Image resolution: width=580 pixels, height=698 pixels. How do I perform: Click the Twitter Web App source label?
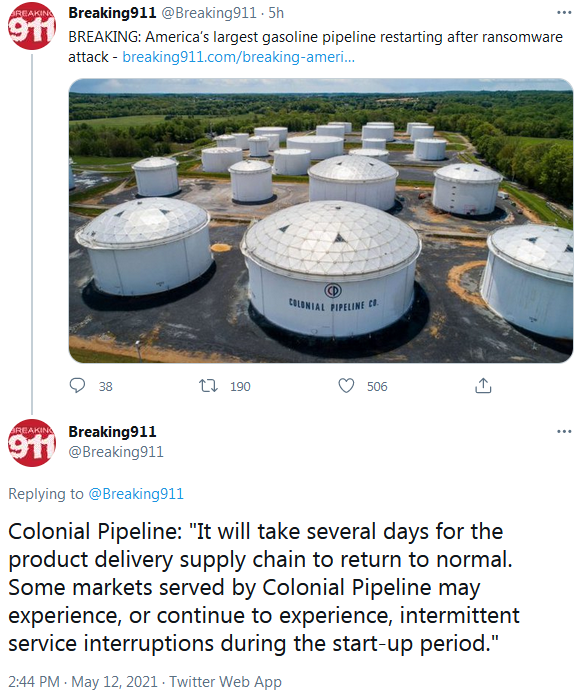coord(225,682)
